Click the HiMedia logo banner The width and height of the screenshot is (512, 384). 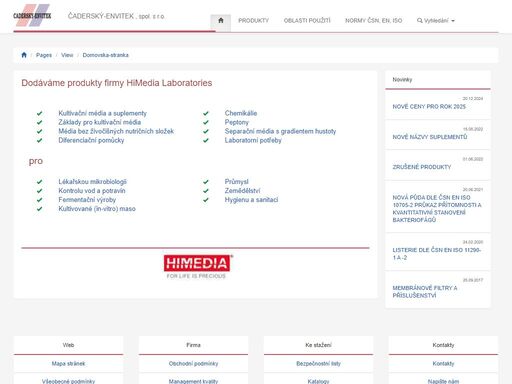(198, 267)
